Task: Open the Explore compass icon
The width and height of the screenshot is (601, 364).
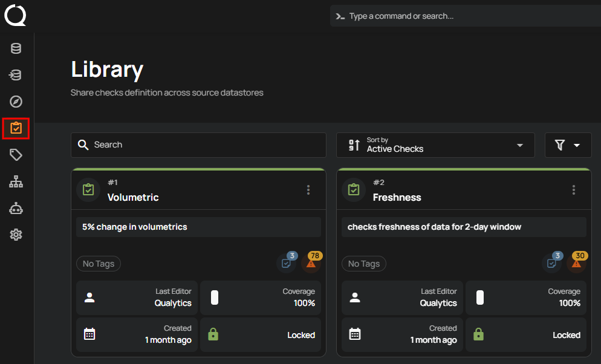Action: click(16, 102)
